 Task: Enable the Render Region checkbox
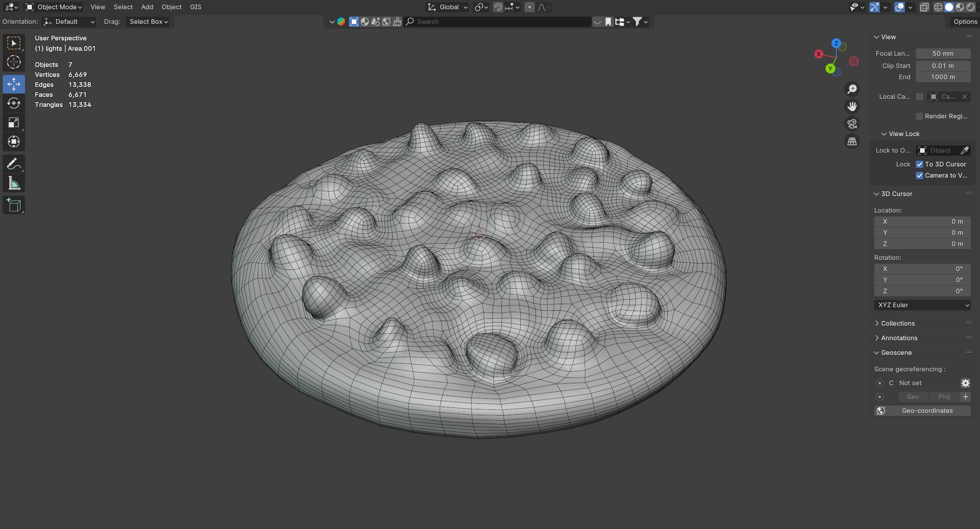(919, 116)
